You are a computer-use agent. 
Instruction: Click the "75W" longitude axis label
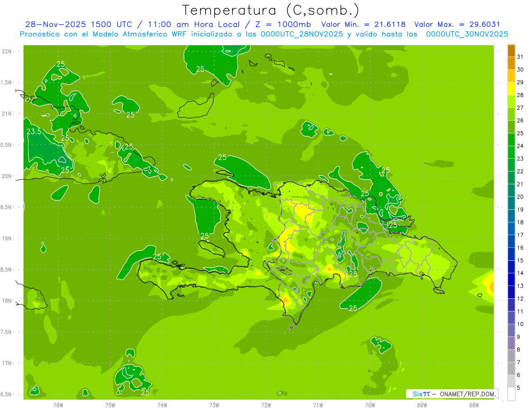pos(110,405)
